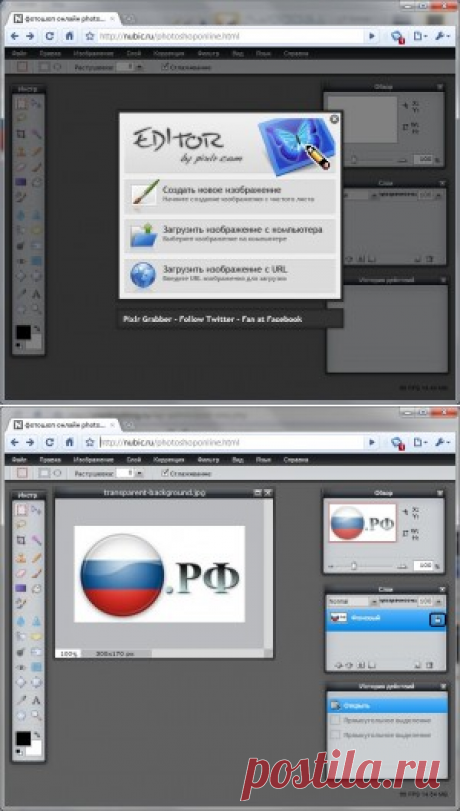Viewport: 460px width, 811px height.
Task: Pick the Type 'A' tool in the window with the EDITOR dialog
Action: (x=36, y=294)
